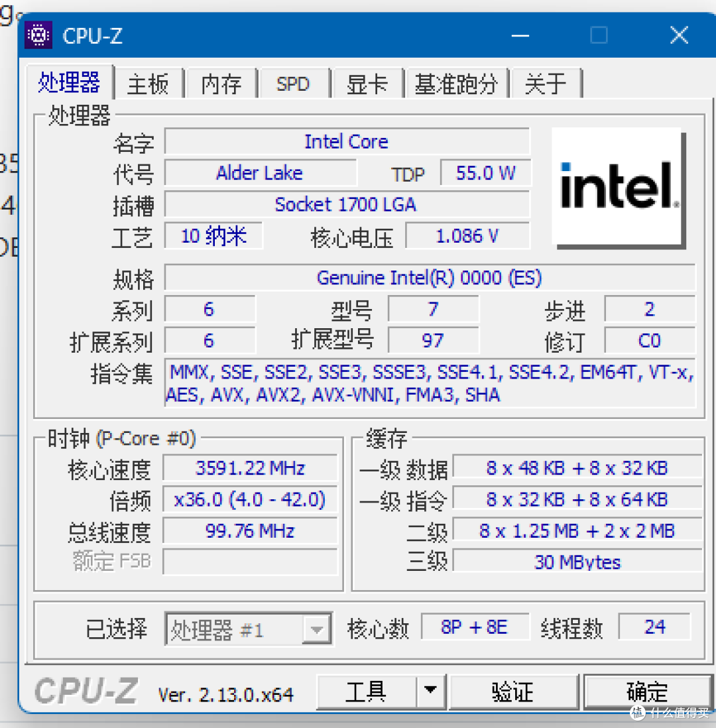Expand the 工具 button dropdown arrow

[430, 692]
